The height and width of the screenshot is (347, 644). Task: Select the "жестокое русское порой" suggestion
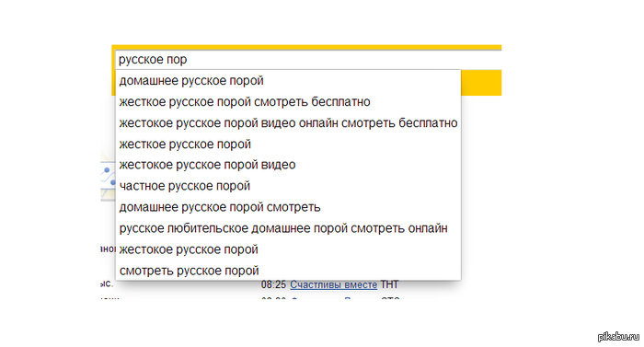click(x=288, y=249)
